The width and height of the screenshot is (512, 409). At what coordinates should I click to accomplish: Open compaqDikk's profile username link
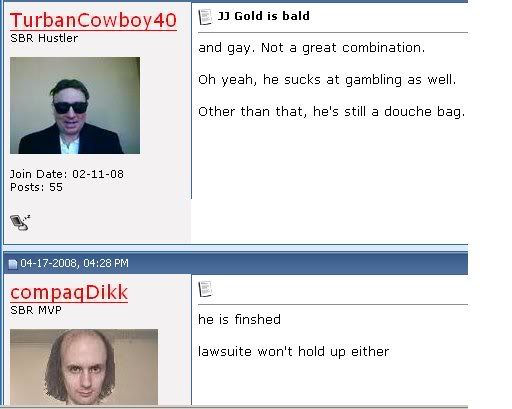point(69,293)
